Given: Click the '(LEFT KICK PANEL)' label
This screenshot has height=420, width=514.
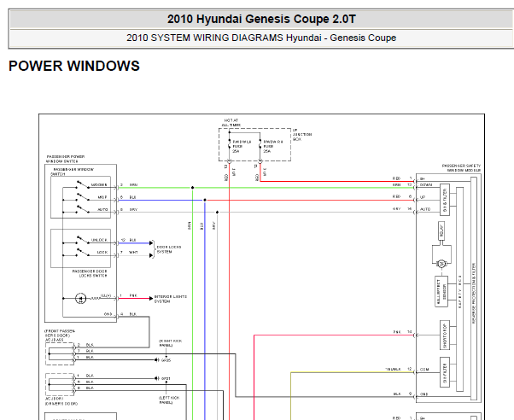Looking at the screenshot, I should click(169, 400).
